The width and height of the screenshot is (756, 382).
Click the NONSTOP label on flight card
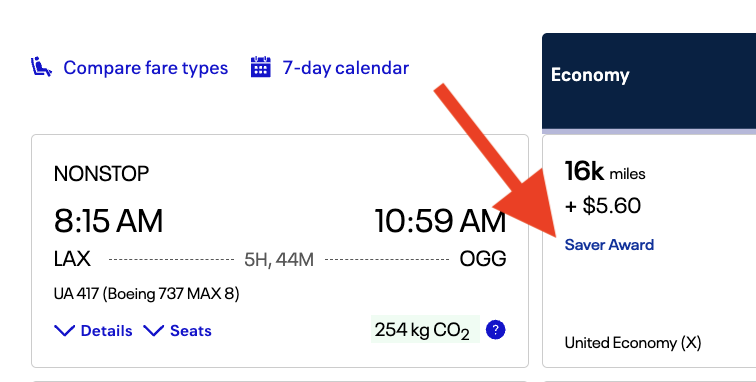(101, 174)
